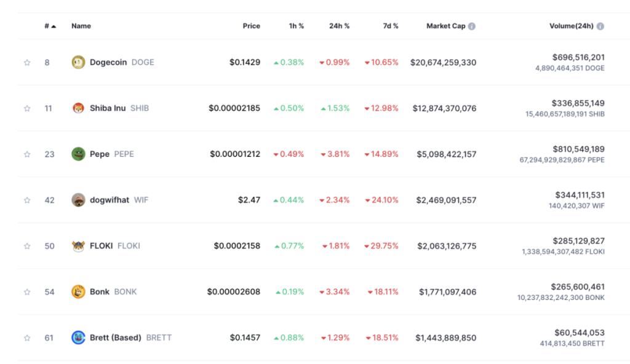Click Pepe price $0.00001212
Viewport: 630px width, 364px height.
tap(235, 154)
